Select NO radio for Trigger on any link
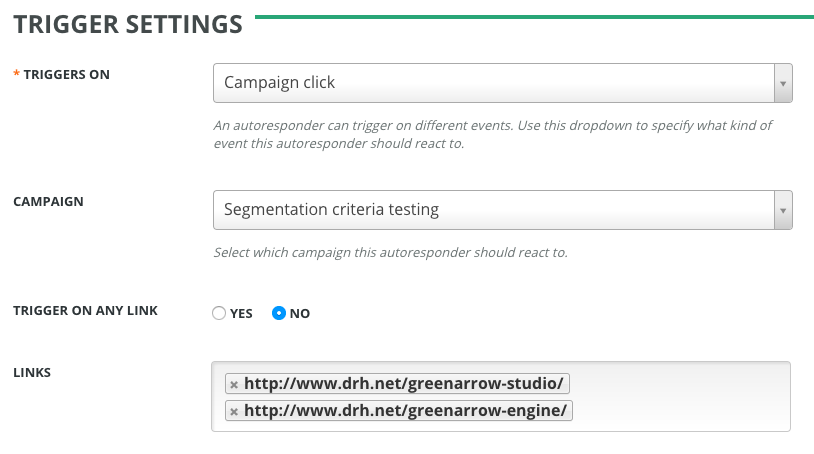Image resolution: width=814 pixels, height=454 pixels. pos(279,313)
